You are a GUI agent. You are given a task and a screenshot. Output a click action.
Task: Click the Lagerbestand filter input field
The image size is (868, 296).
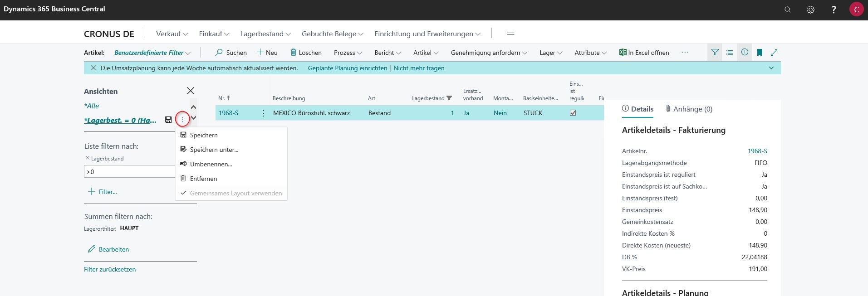130,172
